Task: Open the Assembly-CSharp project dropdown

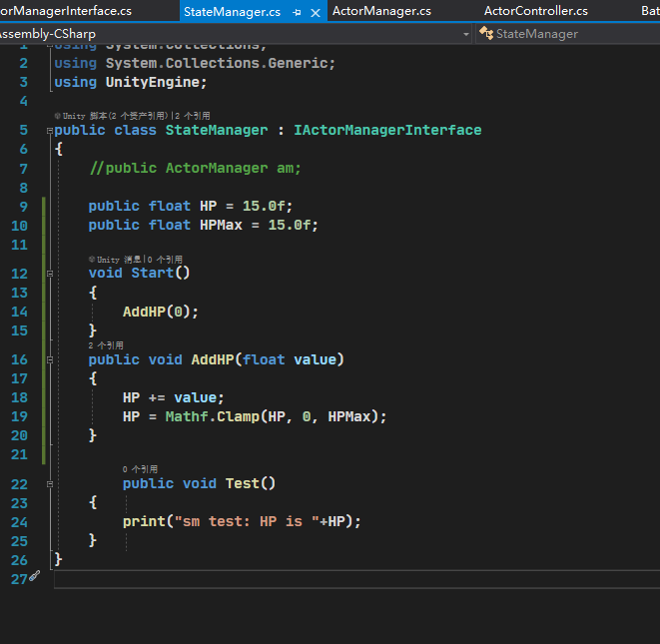Action: [466, 34]
